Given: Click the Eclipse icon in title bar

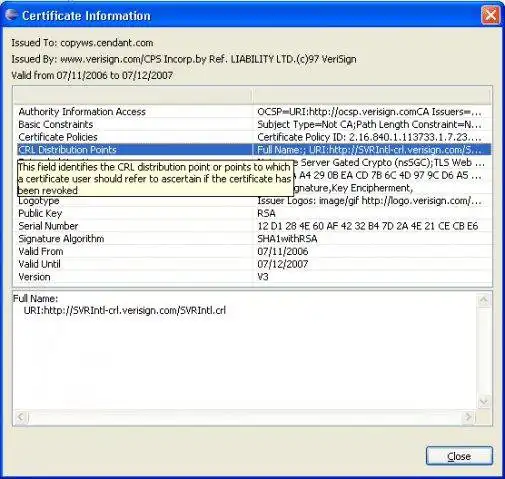Looking at the screenshot, I should coord(12,15).
